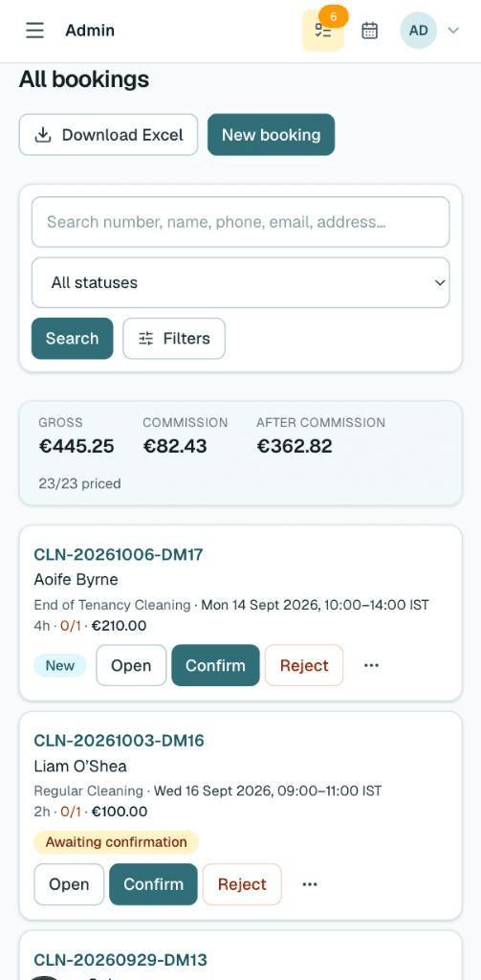Open the Filters panel

coord(174,338)
